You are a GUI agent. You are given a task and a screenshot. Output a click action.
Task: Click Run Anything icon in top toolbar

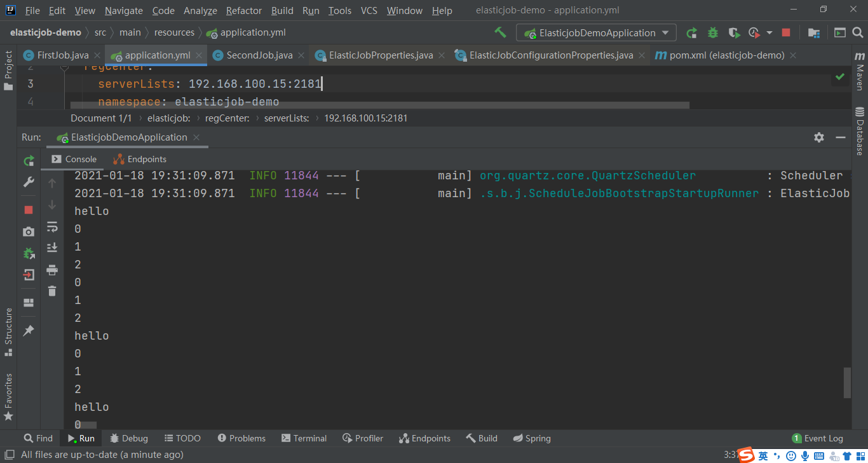[x=840, y=32]
